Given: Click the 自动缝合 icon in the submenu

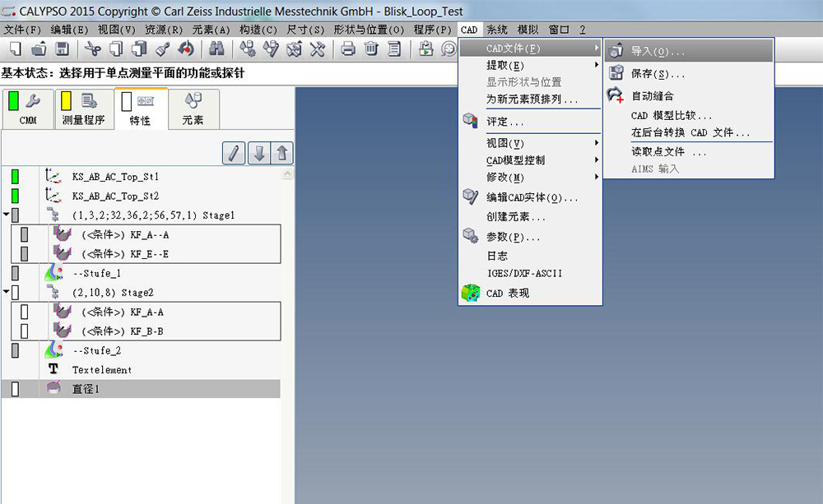Looking at the screenshot, I should (x=615, y=95).
